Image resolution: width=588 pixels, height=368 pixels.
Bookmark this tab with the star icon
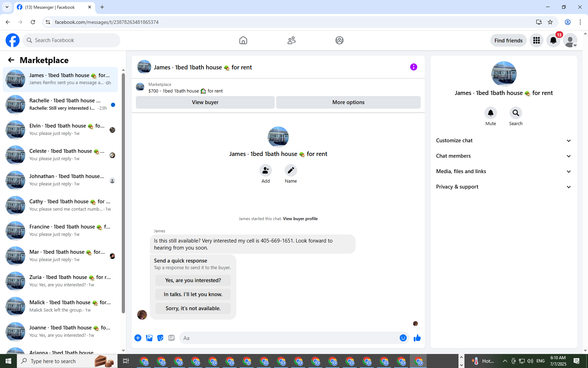550,22
